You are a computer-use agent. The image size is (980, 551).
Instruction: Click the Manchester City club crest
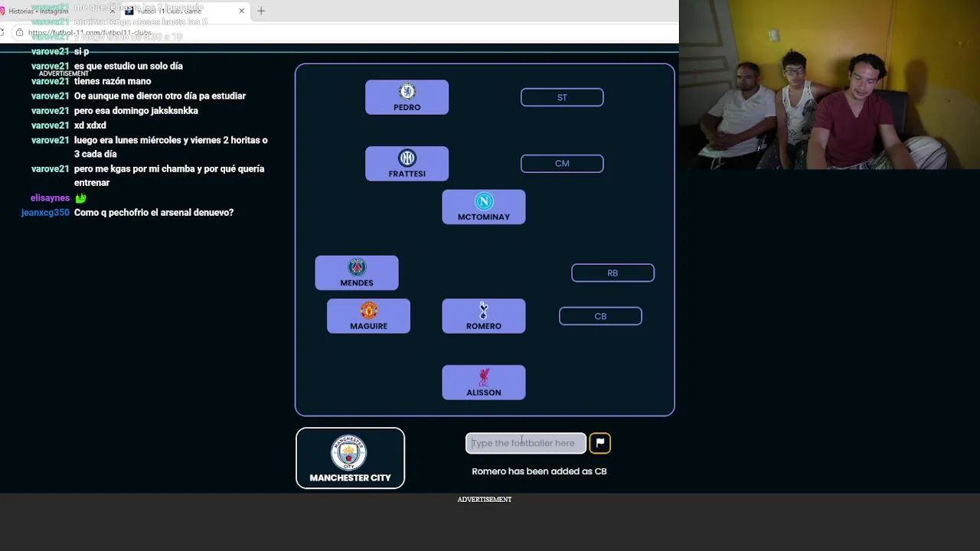point(349,452)
